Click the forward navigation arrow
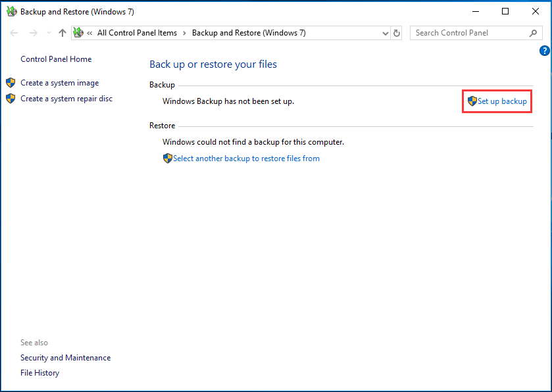Viewport: 552px width, 392px height. point(33,32)
